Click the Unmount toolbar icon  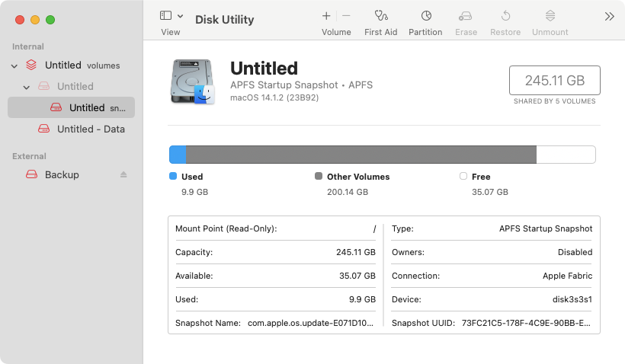coord(550,16)
